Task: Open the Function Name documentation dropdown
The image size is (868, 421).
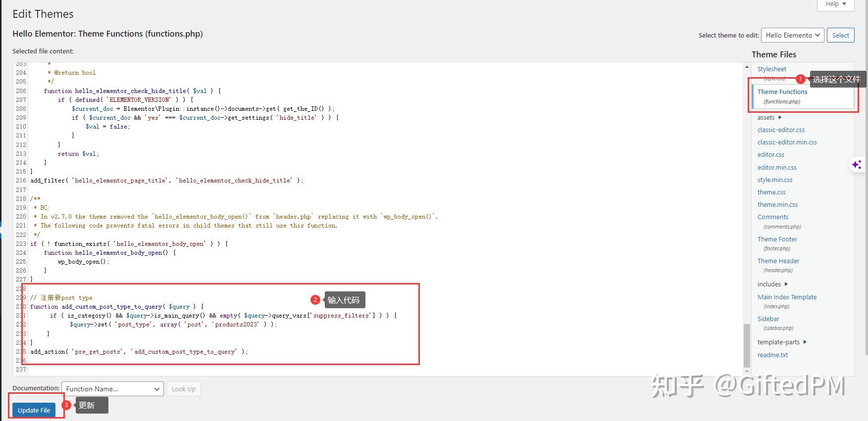Action: (x=112, y=389)
